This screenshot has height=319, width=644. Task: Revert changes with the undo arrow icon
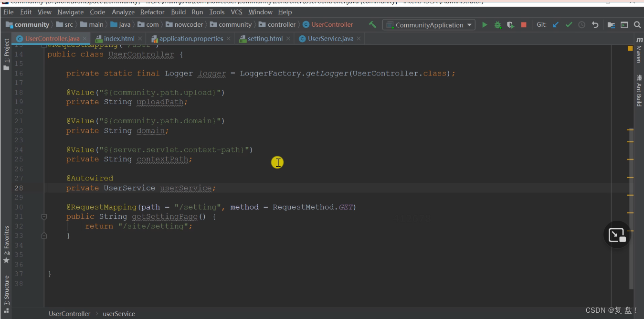(595, 25)
